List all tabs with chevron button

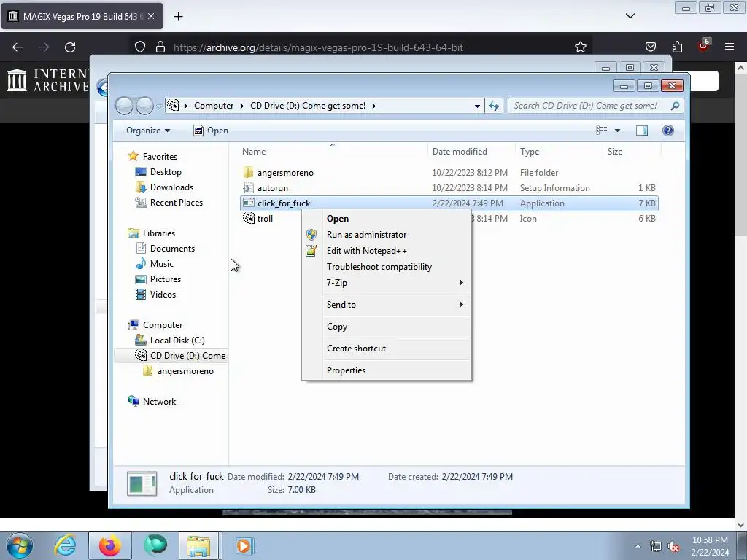[630, 16]
